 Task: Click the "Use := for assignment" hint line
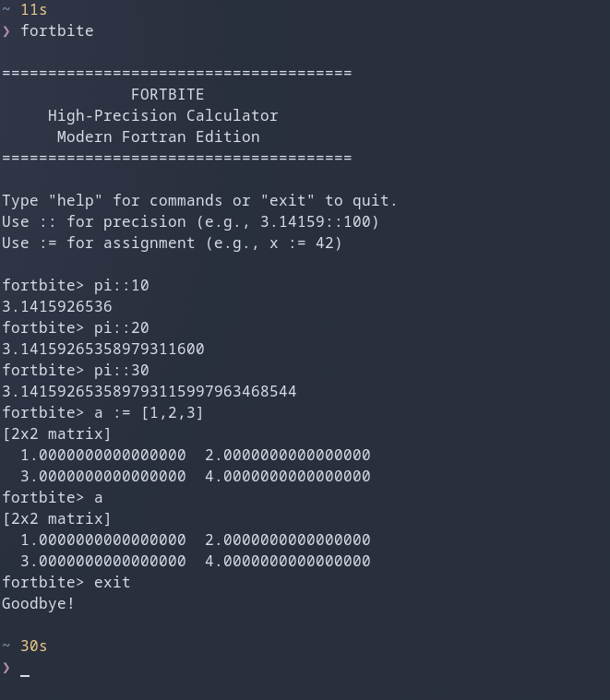[172, 243]
